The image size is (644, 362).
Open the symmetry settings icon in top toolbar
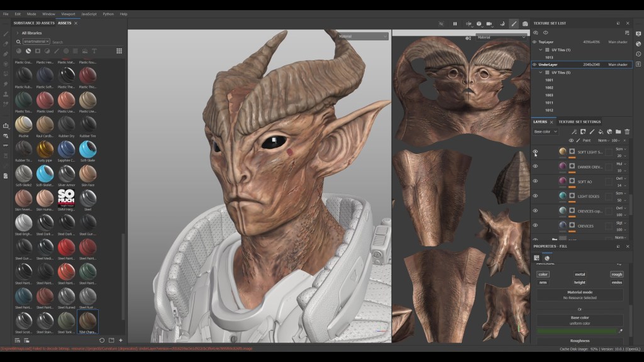[x=469, y=24]
